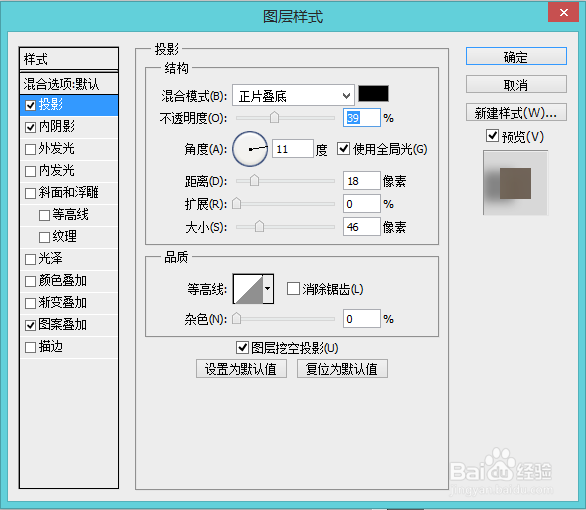586x510 pixels.
Task: Click 复位为默认值 reset to default button
Action: (342, 369)
